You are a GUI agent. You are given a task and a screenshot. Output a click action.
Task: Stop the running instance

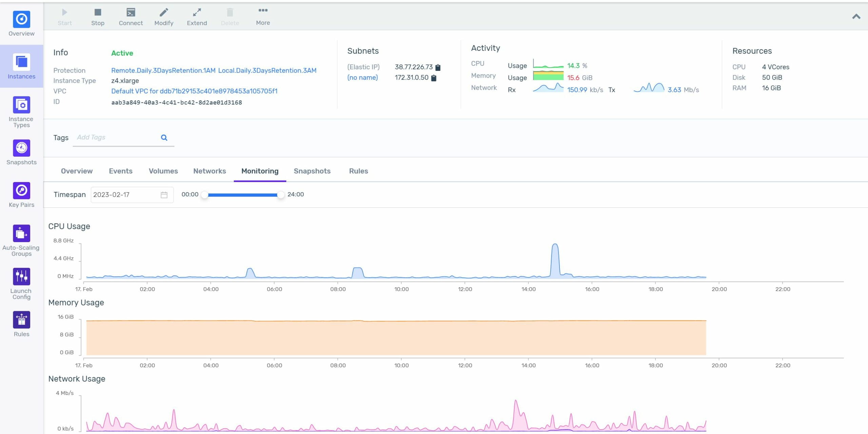pos(98,17)
